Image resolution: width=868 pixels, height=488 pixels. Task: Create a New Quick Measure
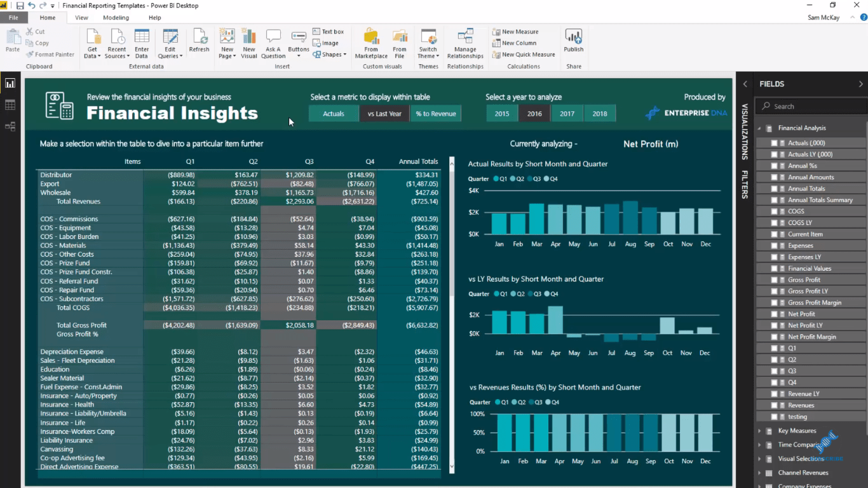tap(524, 55)
